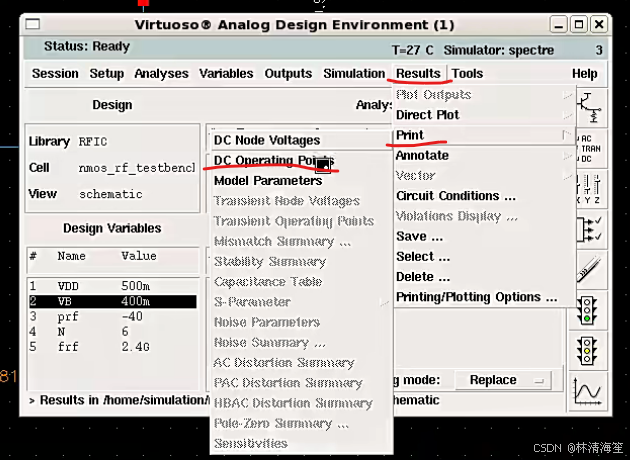Select design variable row N 6
This screenshot has height=460, width=630.
coord(113,332)
